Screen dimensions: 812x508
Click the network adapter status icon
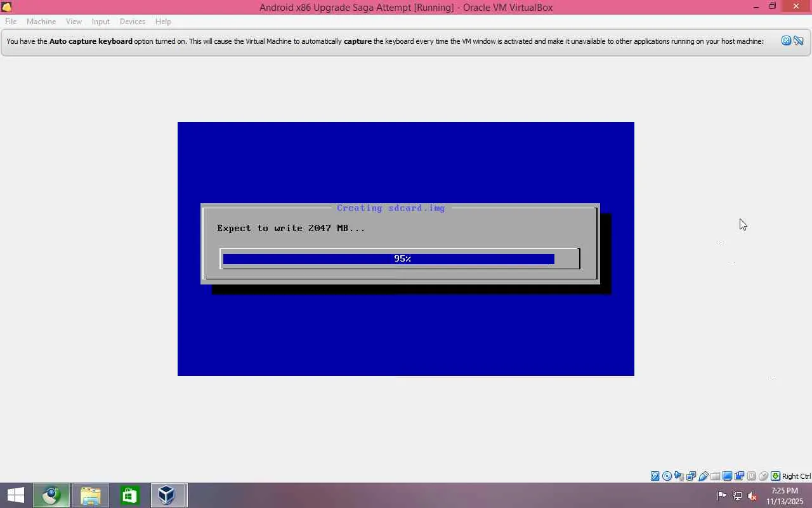691,476
